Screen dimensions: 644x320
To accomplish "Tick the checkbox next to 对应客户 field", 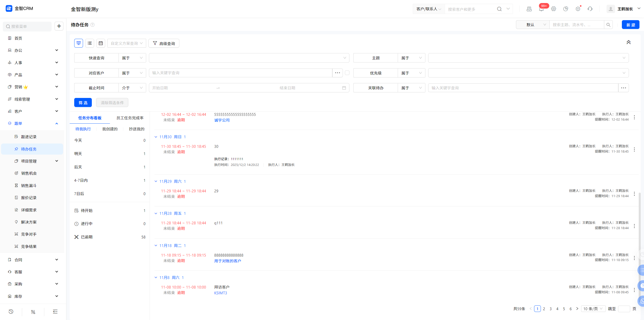I will click(x=347, y=73).
